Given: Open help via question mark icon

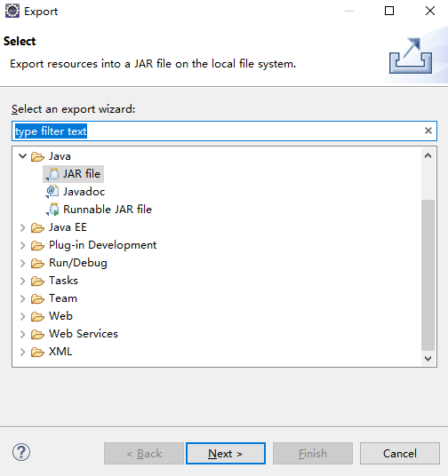Looking at the screenshot, I should (21, 452).
